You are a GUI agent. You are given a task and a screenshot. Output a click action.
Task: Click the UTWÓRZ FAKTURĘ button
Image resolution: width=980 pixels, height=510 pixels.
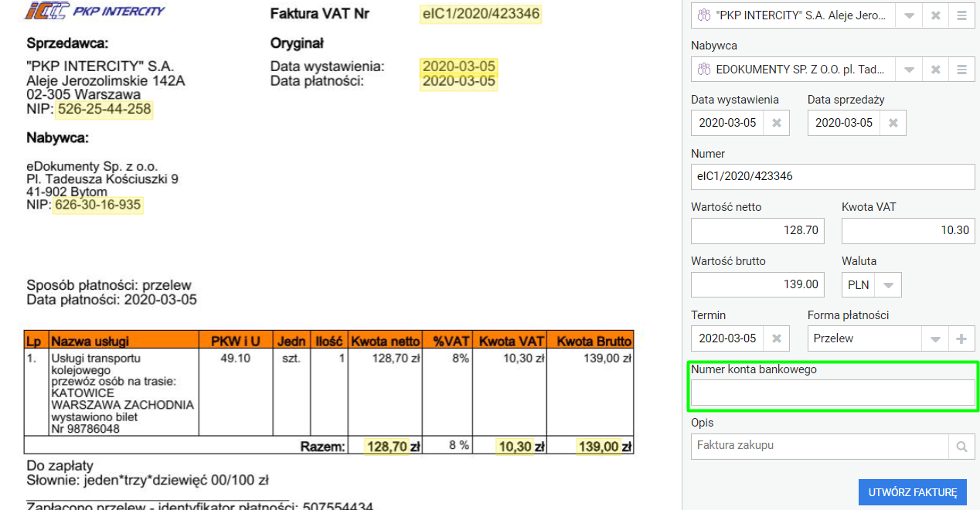pos(913,492)
